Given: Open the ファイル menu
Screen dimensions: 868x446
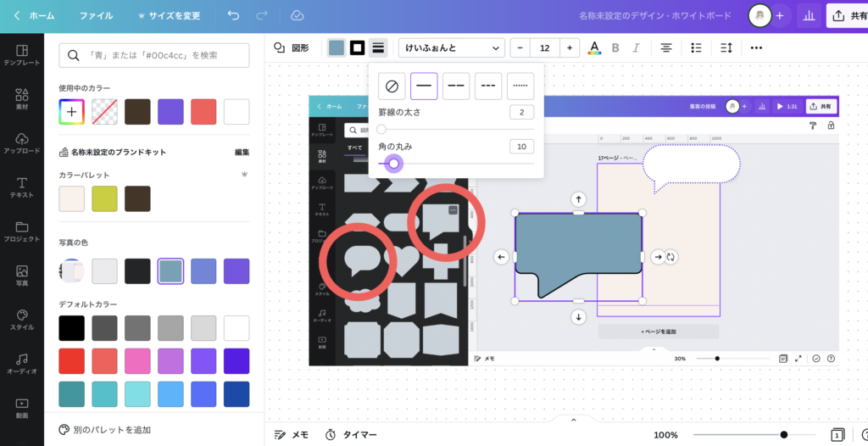Looking at the screenshot, I should click(x=96, y=16).
